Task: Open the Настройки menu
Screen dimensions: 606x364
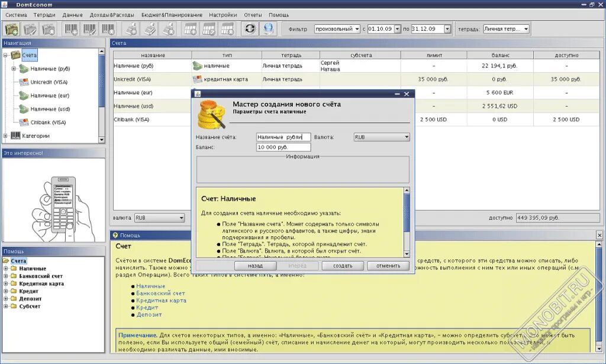Action: (x=223, y=15)
